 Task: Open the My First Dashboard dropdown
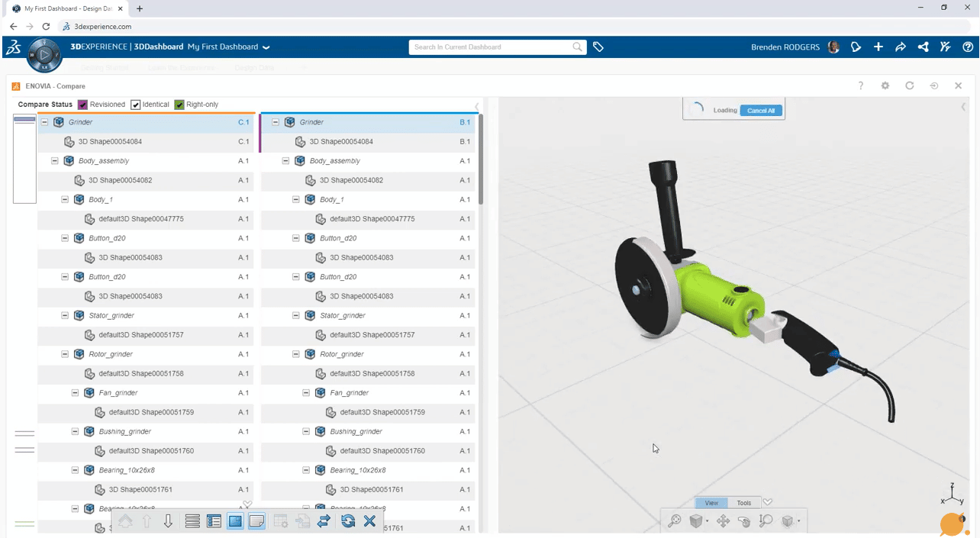265,47
